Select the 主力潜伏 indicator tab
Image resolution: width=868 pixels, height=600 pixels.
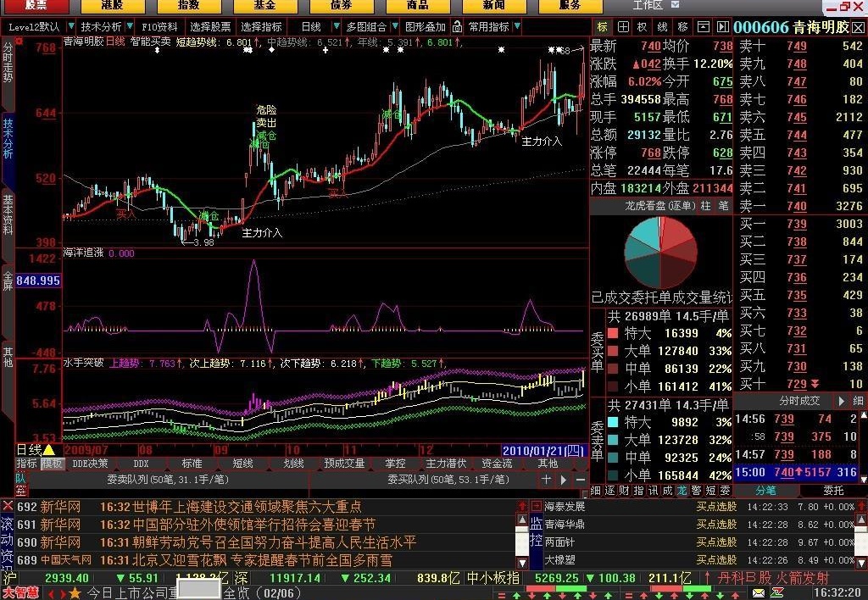point(446,464)
